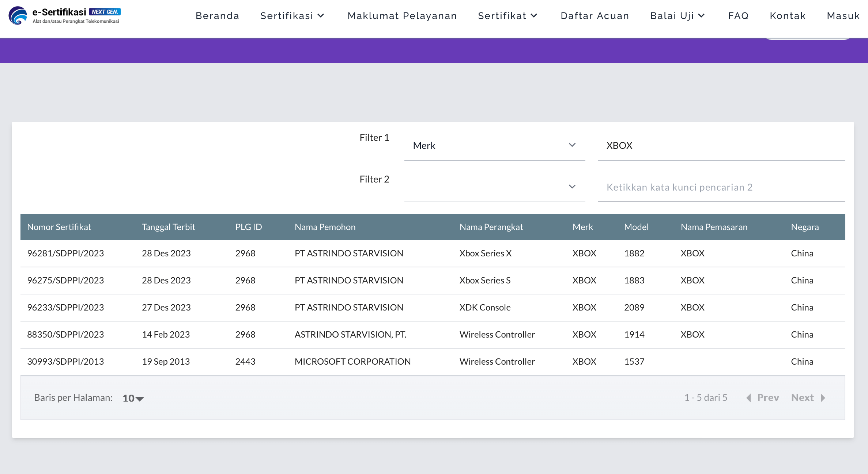Sort by Tanggal Terbit column header
Image resolution: width=868 pixels, height=474 pixels.
pos(169,227)
